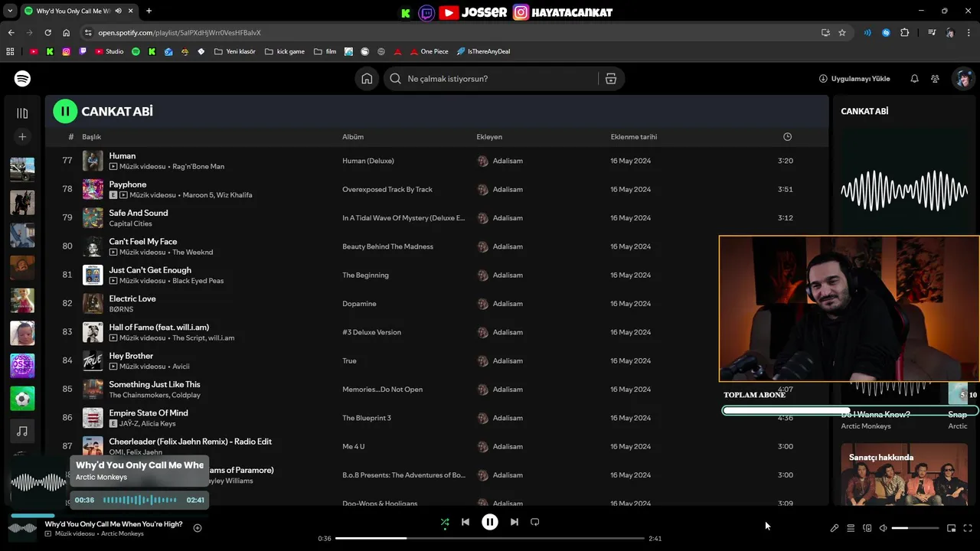Viewport: 980px width, 551px height.
Task: Enter full screen player mode
Action: pos(968,528)
